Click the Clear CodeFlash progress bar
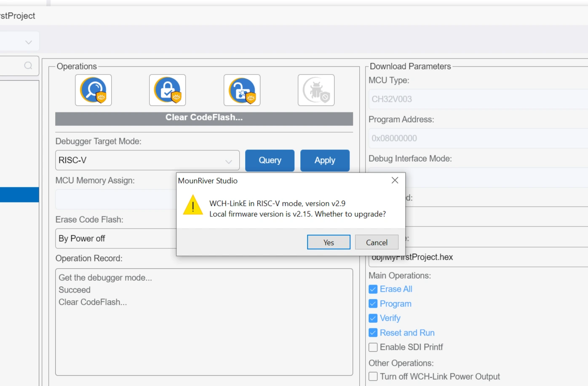 pyautogui.click(x=204, y=118)
